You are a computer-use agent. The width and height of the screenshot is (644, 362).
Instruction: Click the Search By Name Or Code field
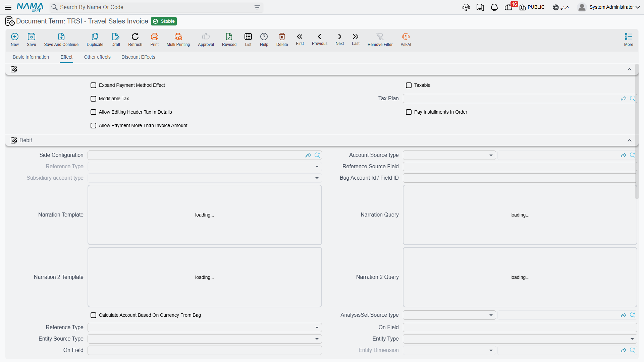(156, 7)
